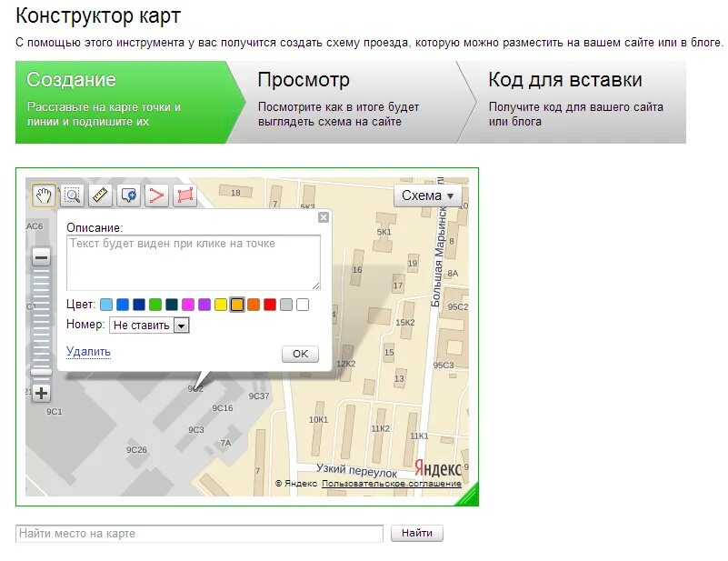Pick the purple color swatch
The width and height of the screenshot is (728, 561).
pos(204,305)
